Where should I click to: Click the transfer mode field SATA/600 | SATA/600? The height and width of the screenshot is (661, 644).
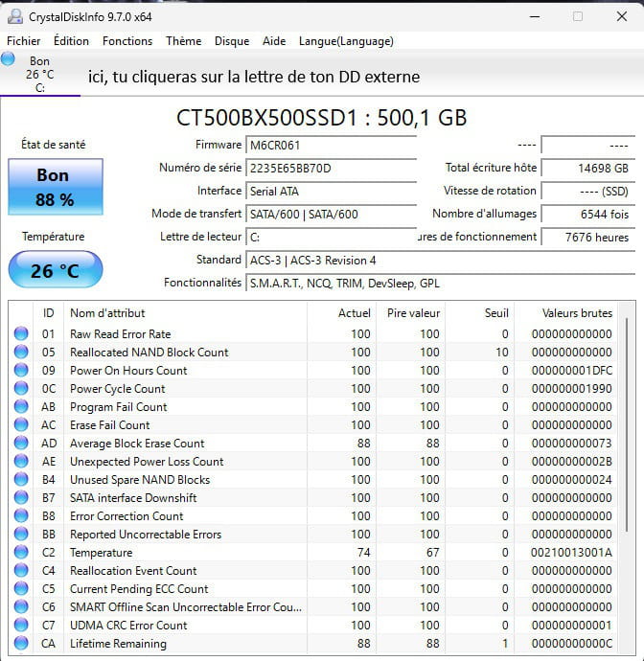[x=331, y=215]
